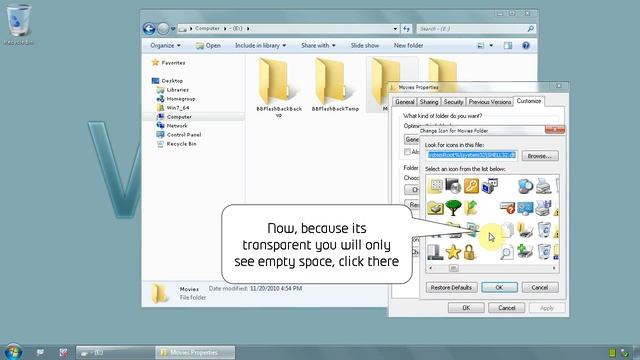This screenshot has height=360, width=640.
Task: Click the Refresh button beside address bar
Action: coord(406,29)
